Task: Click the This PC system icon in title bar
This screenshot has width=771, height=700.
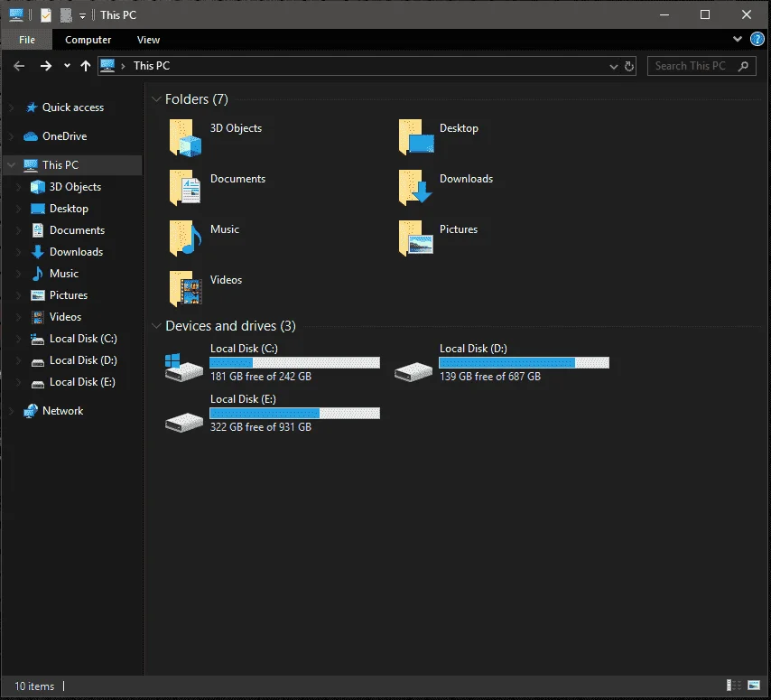Action: point(16,15)
